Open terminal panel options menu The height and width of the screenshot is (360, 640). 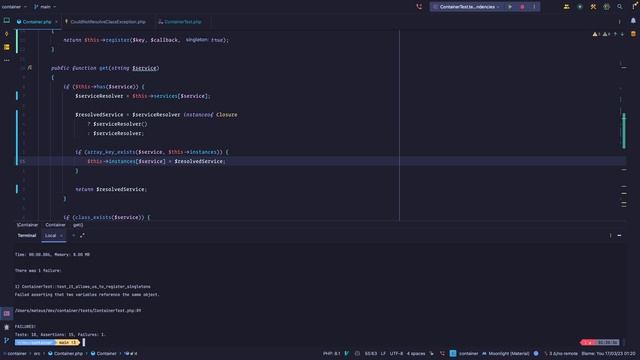[611, 236]
